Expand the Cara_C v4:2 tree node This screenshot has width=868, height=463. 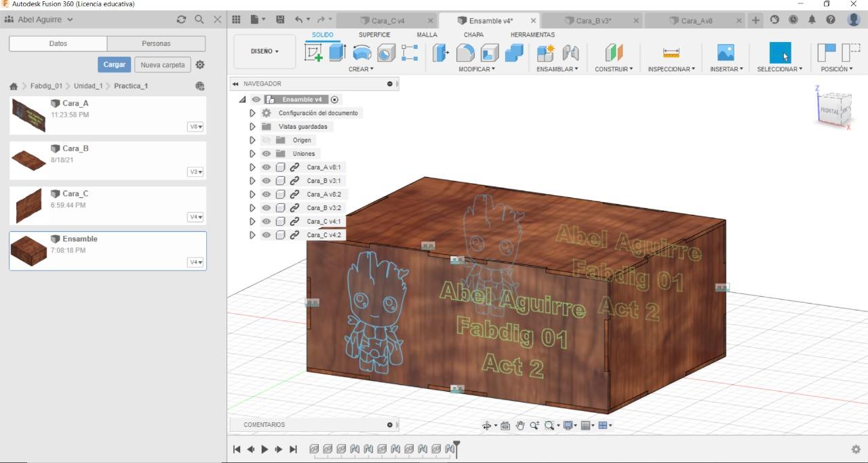point(252,235)
